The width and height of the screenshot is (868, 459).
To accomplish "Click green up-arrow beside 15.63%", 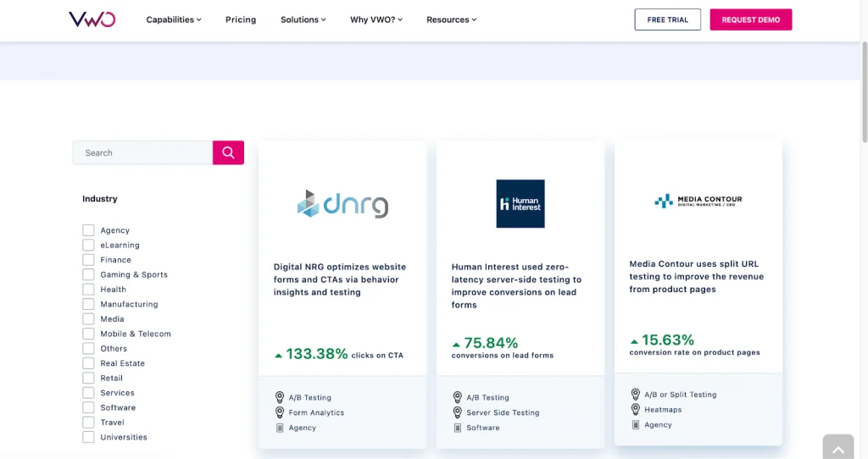I will [634, 341].
